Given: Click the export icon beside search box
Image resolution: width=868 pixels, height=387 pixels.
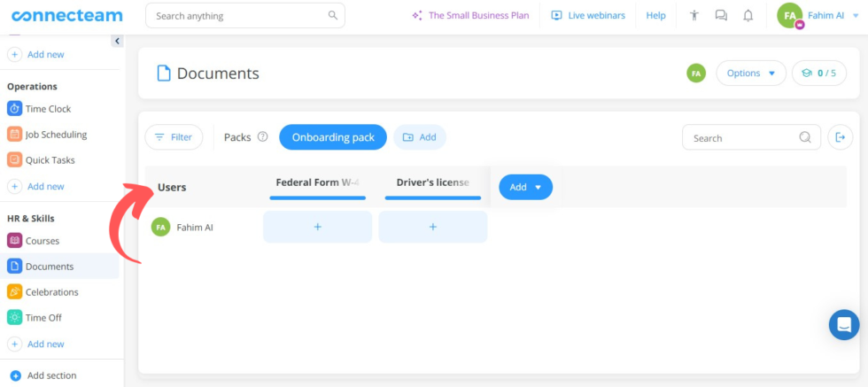Looking at the screenshot, I should pyautogui.click(x=841, y=137).
